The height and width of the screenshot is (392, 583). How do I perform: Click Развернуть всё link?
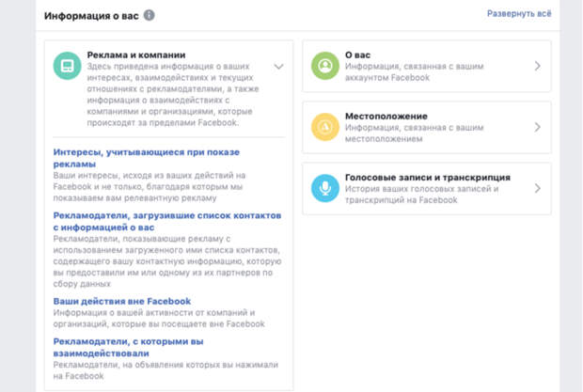pyautogui.click(x=519, y=14)
